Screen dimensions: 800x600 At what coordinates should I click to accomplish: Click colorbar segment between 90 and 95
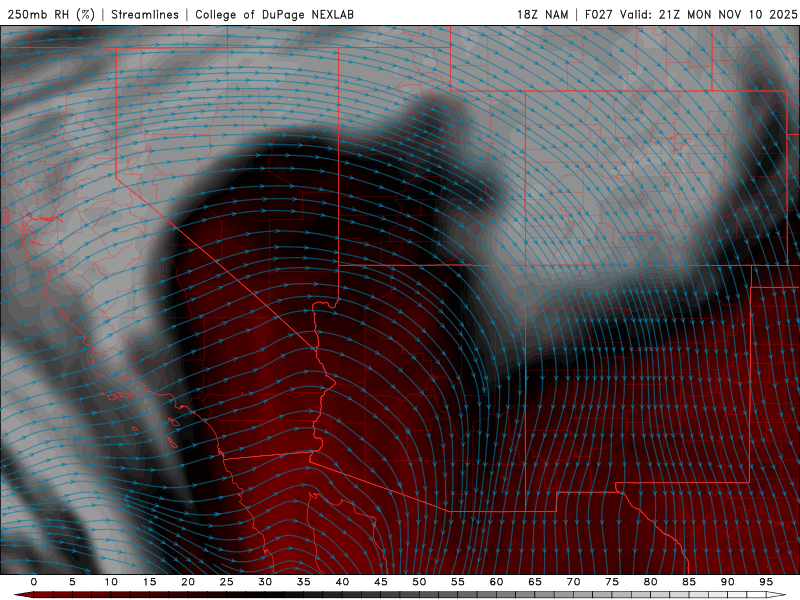click(746, 595)
